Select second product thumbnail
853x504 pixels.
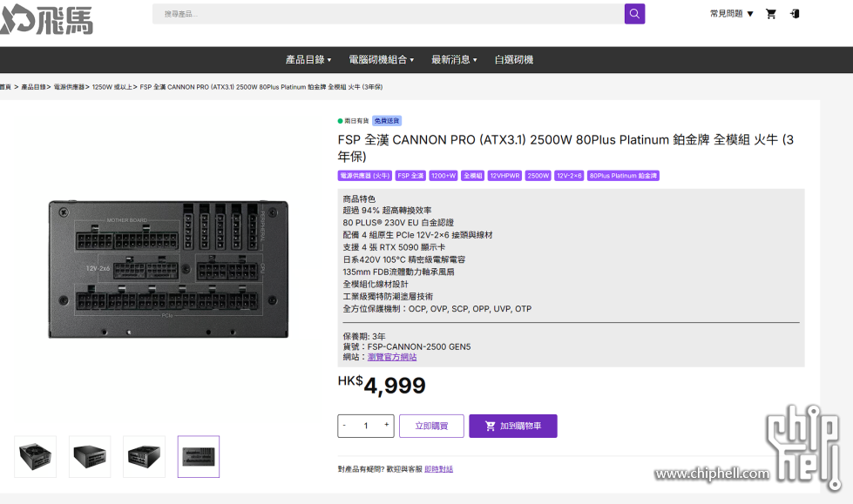(90, 457)
